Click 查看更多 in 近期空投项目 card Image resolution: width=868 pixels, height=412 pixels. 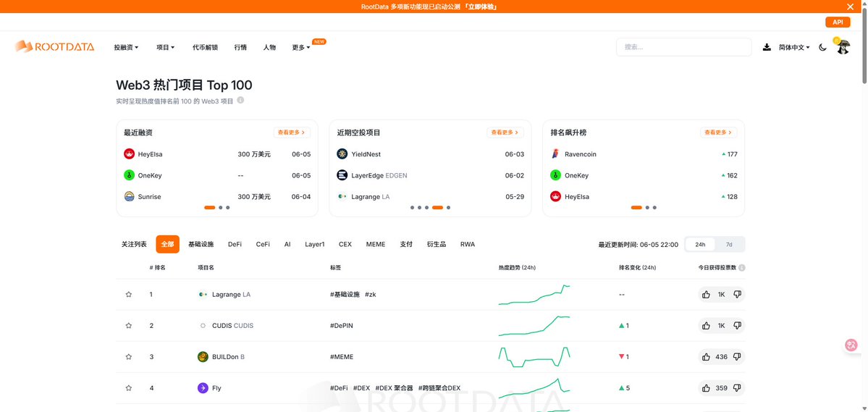click(x=505, y=133)
